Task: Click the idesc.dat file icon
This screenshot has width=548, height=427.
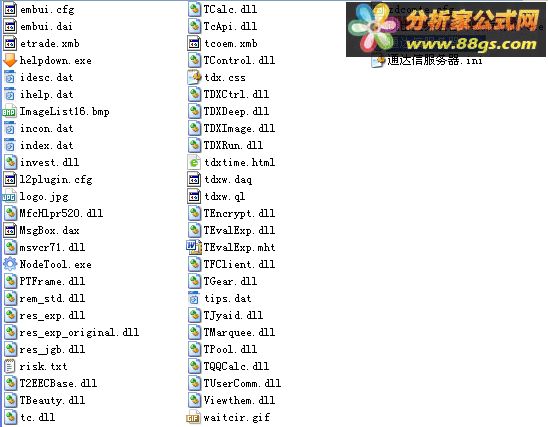Action: tap(10, 77)
